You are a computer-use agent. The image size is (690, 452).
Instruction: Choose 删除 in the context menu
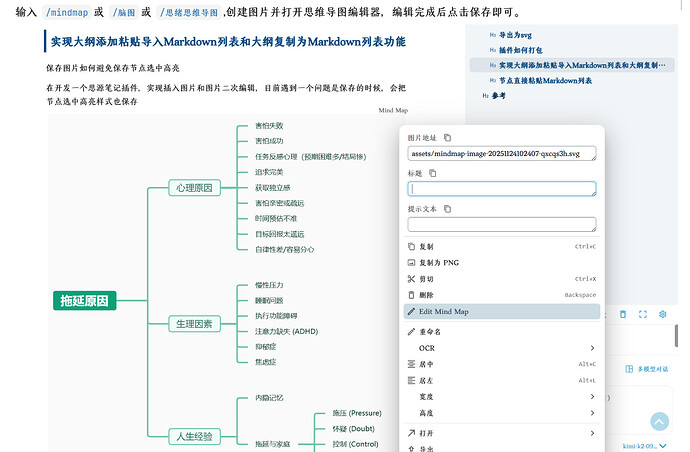502,295
